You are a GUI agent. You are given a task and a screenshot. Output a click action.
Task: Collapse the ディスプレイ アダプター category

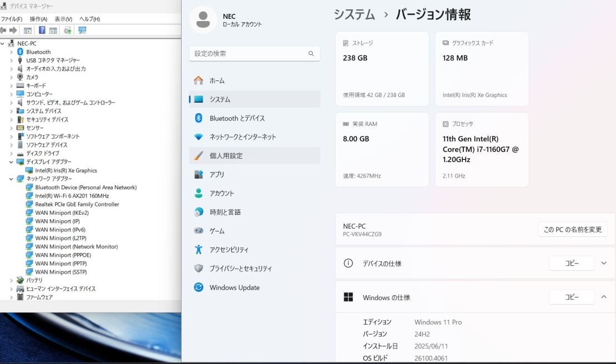pos(11,161)
